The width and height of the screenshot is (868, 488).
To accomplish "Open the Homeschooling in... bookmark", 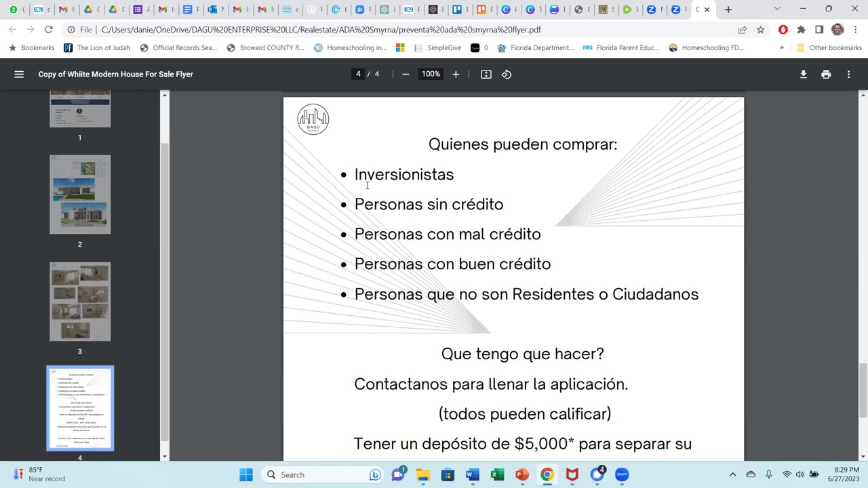I will coord(350,48).
